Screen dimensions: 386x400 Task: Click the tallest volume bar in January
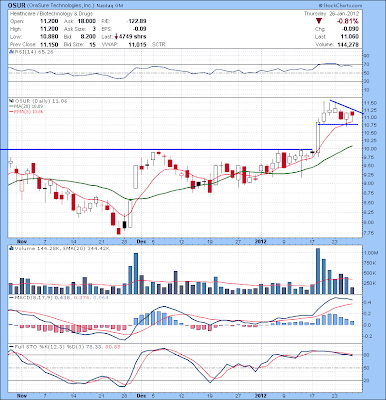coord(318,271)
